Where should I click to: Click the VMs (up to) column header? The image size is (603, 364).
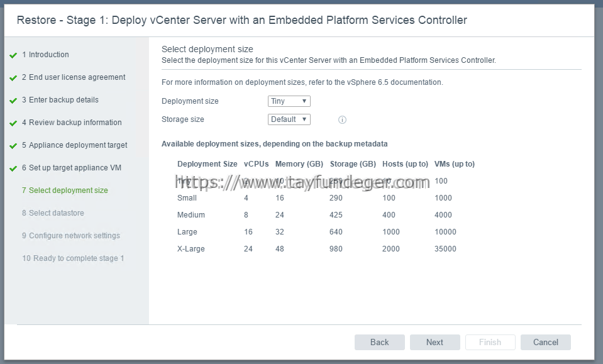click(x=454, y=164)
